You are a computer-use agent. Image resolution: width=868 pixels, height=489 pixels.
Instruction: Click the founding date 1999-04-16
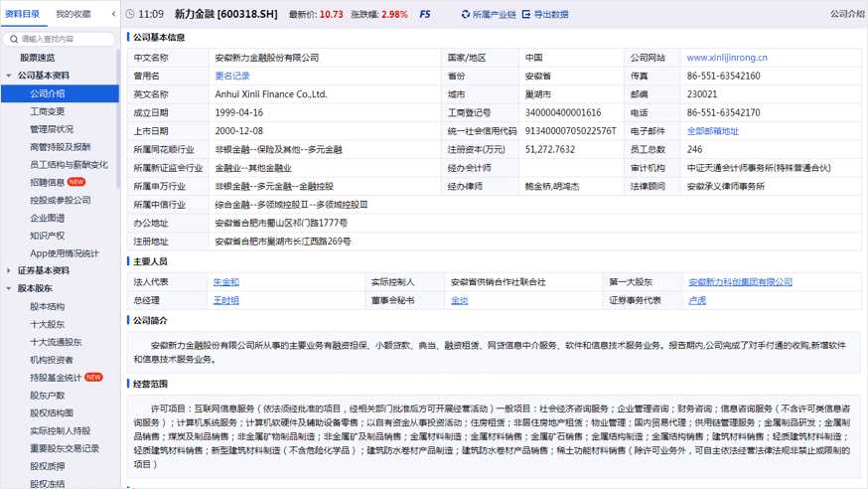[238, 112]
